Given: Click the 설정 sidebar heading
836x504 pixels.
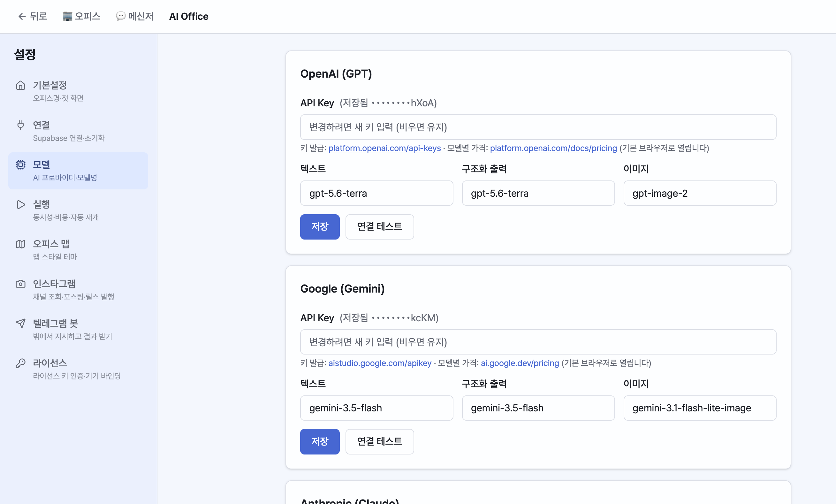Looking at the screenshot, I should 25,54.
